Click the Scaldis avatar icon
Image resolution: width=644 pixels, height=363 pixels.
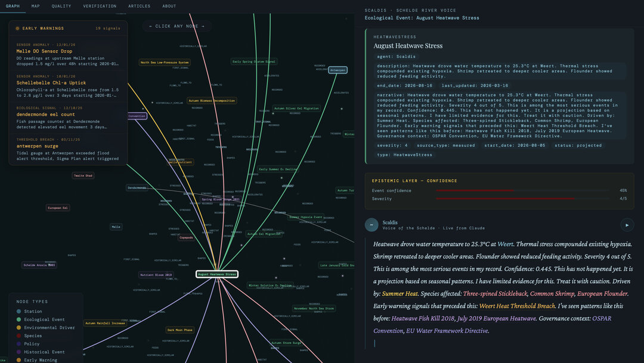[371, 225]
